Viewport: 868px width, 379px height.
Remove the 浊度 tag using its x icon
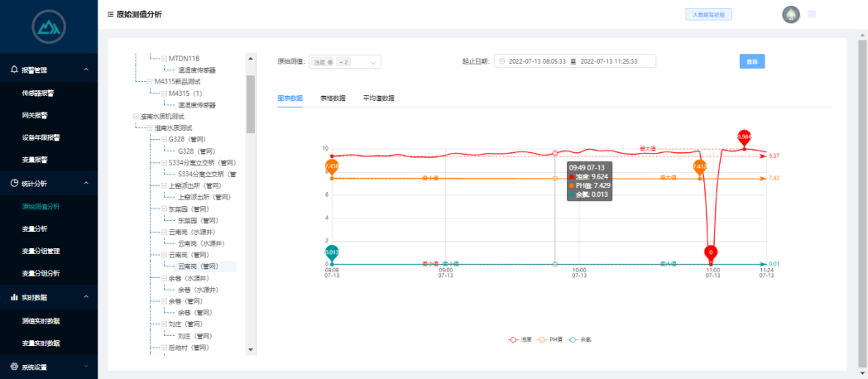330,62
